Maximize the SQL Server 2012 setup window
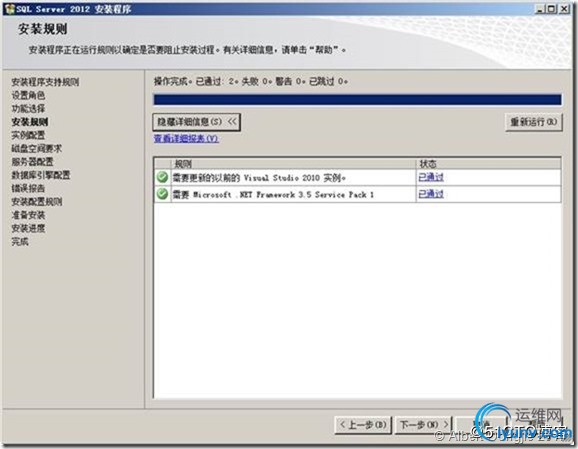Viewport: 578px width, 449px height. 551,8
